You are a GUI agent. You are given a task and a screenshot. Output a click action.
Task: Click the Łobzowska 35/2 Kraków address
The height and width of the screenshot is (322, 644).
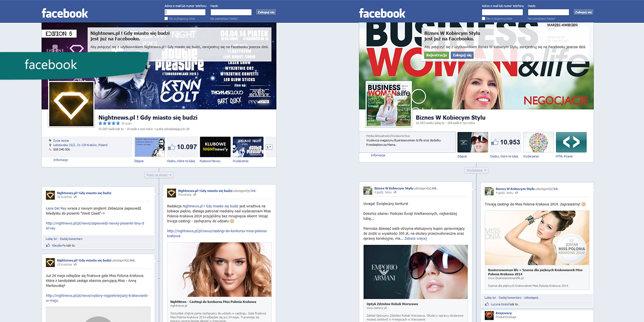click(80, 145)
